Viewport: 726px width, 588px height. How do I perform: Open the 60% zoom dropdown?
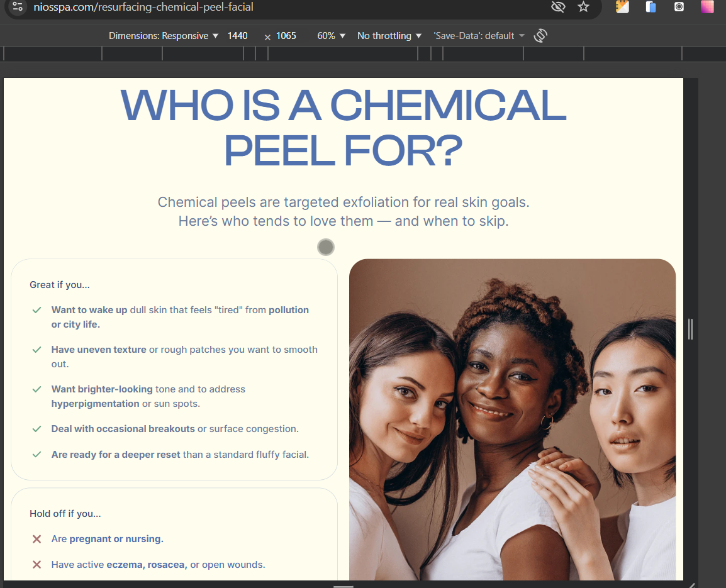tap(331, 36)
